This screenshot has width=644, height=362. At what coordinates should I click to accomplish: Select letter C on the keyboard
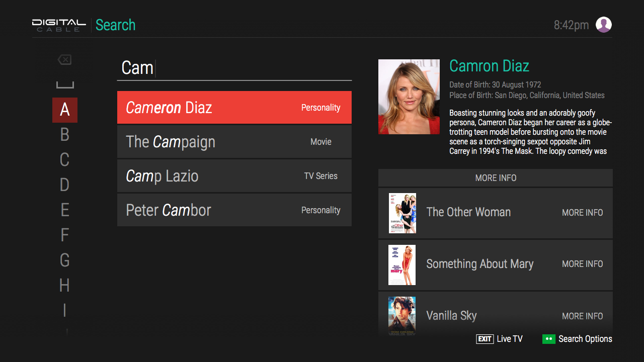coord(64,160)
